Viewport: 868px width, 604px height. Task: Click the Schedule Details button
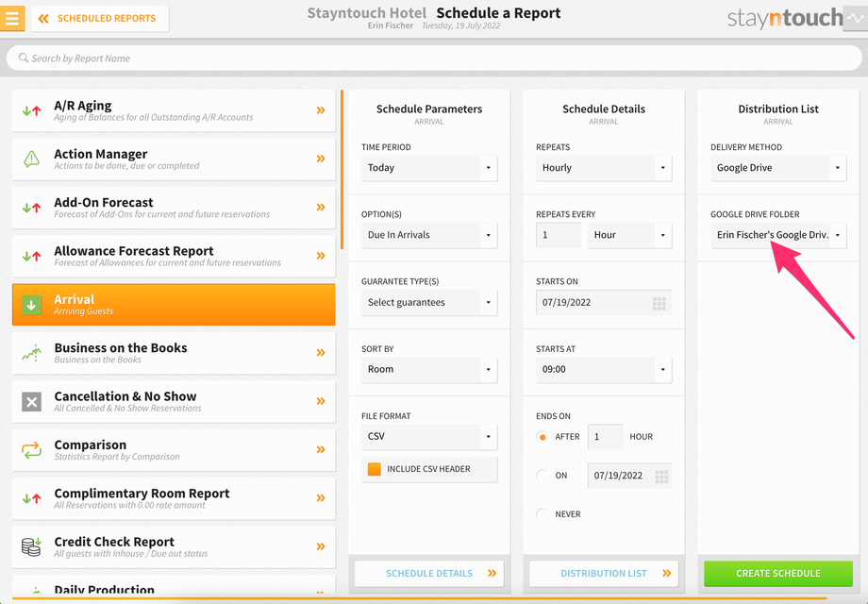click(429, 574)
